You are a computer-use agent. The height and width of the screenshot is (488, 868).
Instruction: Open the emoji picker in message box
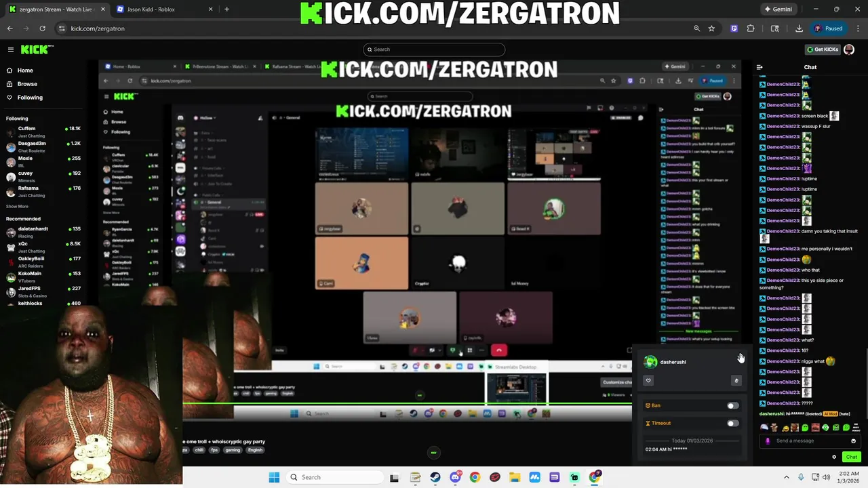(x=853, y=441)
